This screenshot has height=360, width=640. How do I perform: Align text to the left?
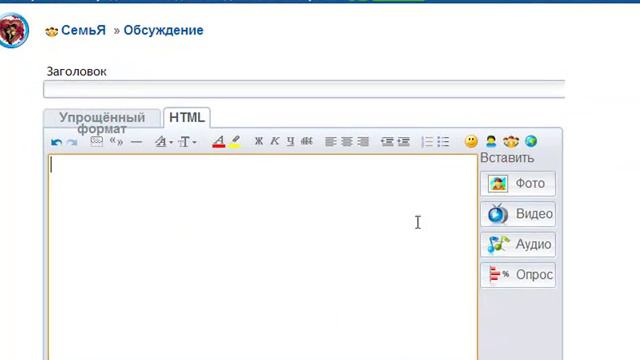(x=331, y=142)
